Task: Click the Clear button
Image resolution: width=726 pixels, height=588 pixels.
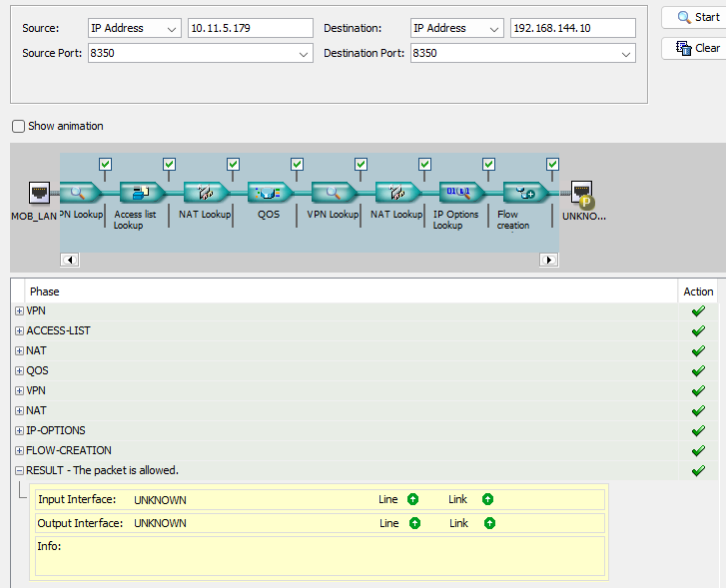Action: pyautogui.click(x=697, y=48)
